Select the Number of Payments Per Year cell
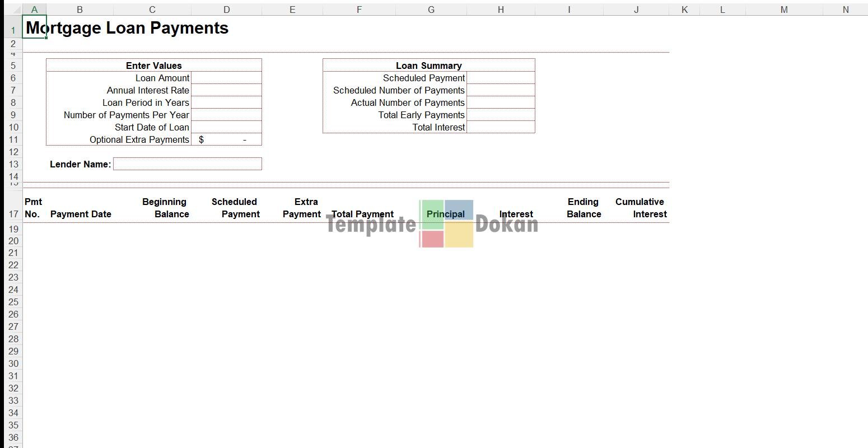 pos(226,115)
